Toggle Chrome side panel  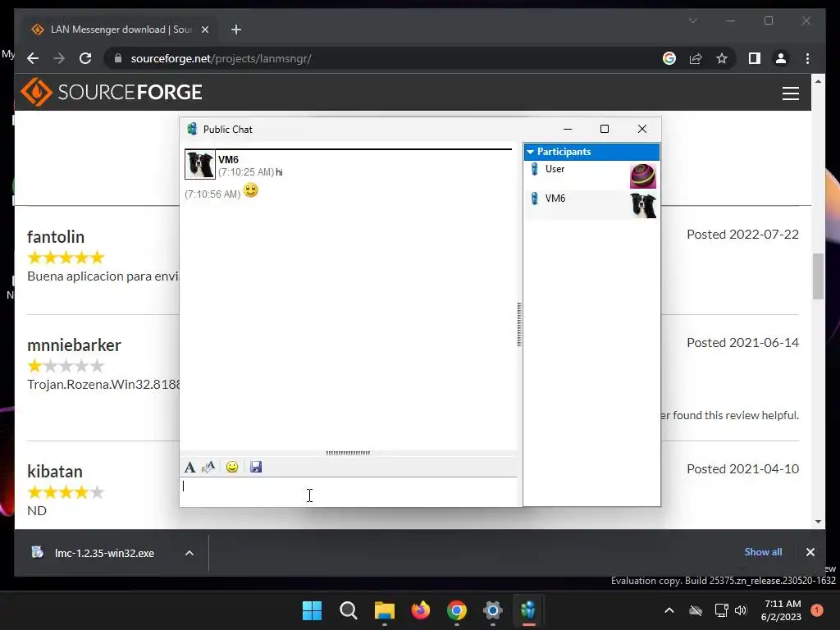click(755, 58)
